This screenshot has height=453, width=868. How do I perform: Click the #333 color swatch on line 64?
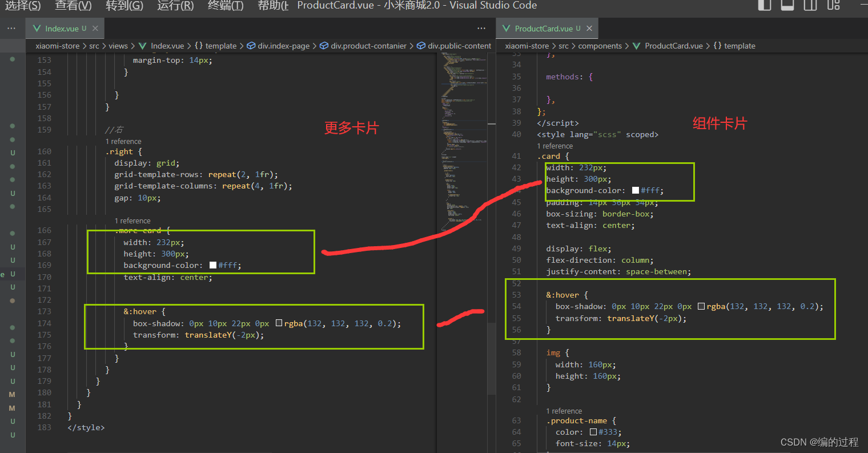[x=593, y=432]
